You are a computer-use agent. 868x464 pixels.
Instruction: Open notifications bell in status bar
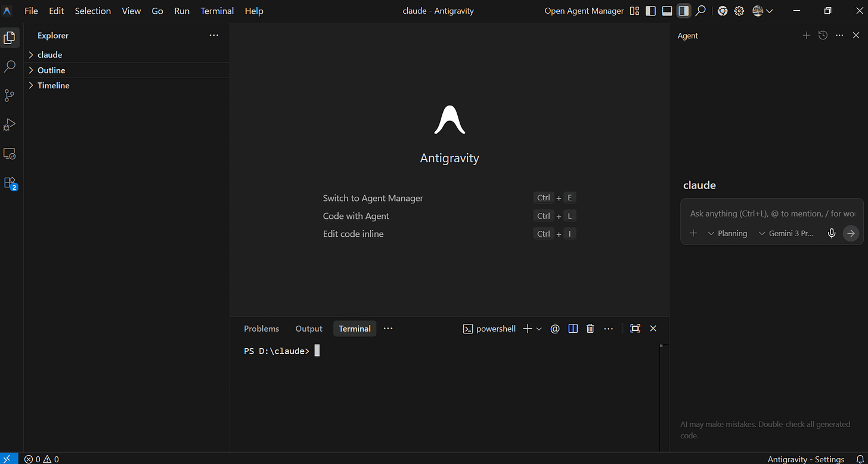pyautogui.click(x=860, y=459)
